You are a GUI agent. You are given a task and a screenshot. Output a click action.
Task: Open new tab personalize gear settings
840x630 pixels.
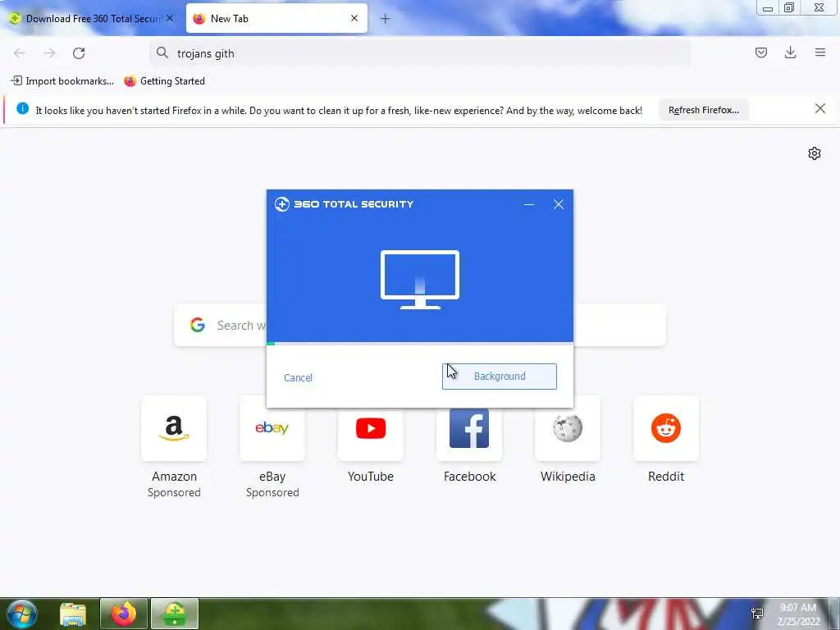point(815,153)
